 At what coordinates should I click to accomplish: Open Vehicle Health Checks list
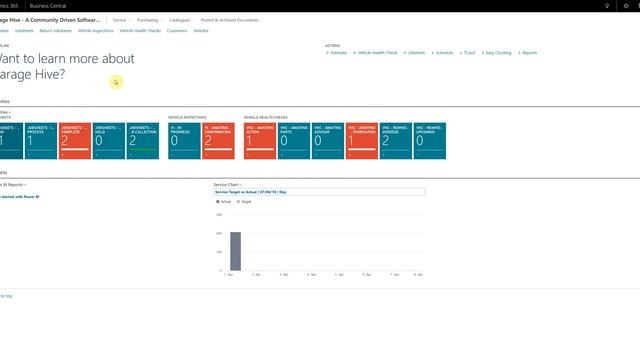click(140, 31)
